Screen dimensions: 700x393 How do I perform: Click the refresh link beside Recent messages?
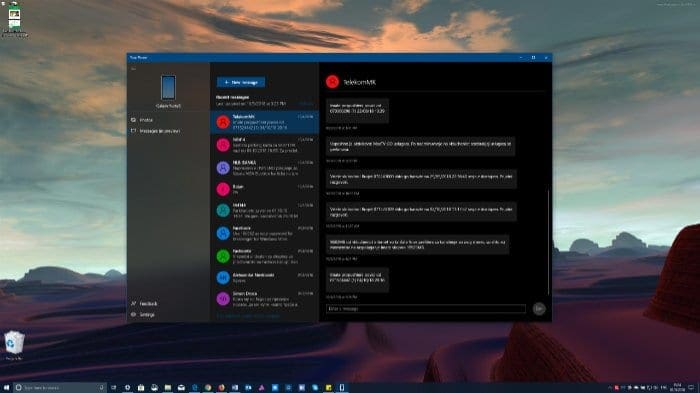click(306, 104)
